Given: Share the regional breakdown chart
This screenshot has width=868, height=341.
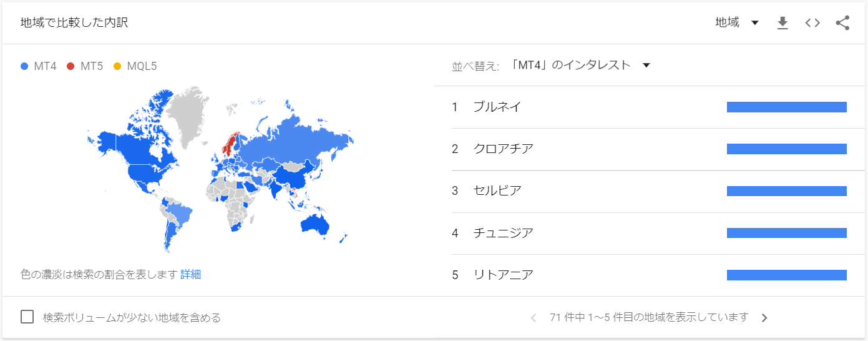Looking at the screenshot, I should [x=842, y=23].
